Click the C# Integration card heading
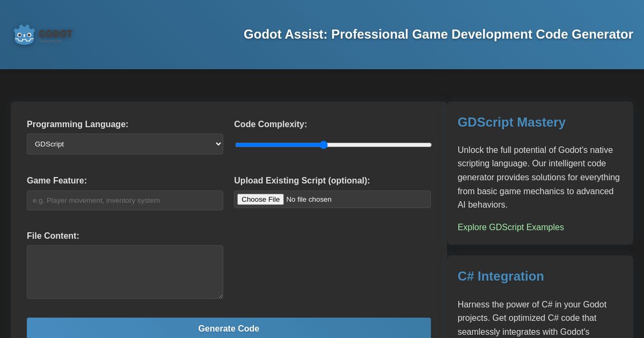This screenshot has height=338, width=644. tap(500, 276)
